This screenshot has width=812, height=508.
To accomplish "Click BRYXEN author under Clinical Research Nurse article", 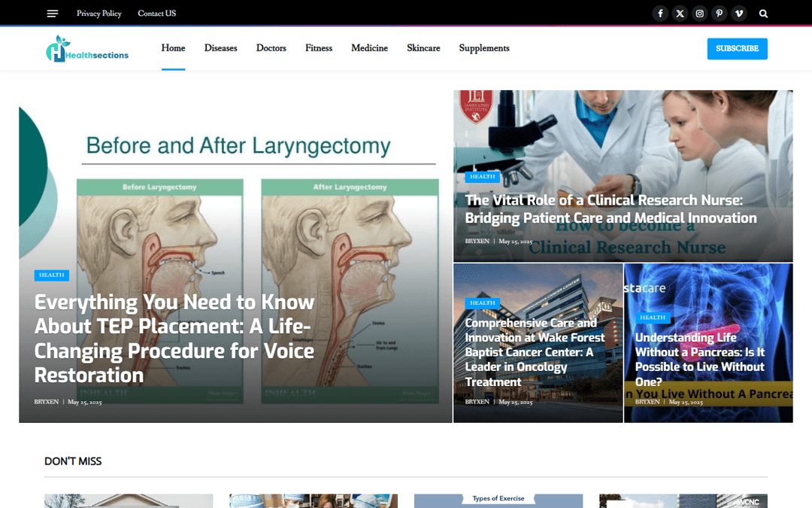I will click(x=477, y=241).
